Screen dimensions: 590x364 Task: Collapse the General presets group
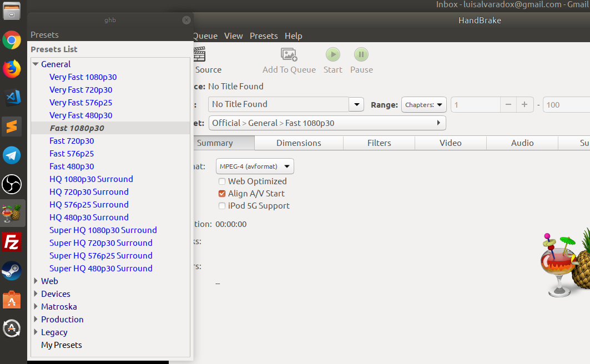tap(36, 64)
